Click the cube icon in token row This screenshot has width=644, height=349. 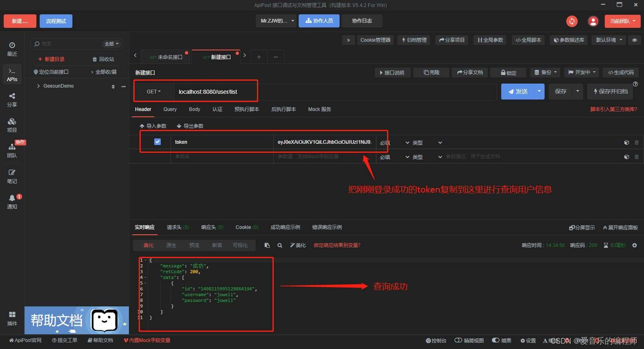tap(626, 143)
